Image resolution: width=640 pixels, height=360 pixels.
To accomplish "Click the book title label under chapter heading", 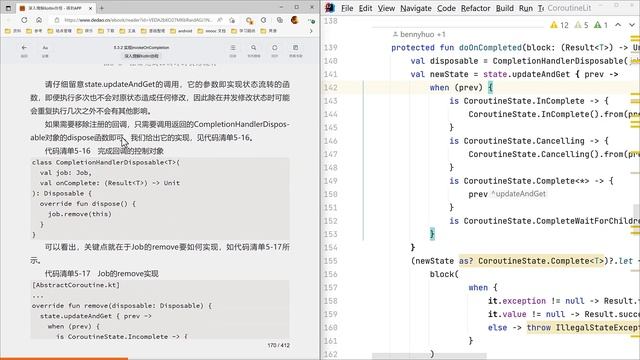I will pyautogui.click(x=141, y=56).
